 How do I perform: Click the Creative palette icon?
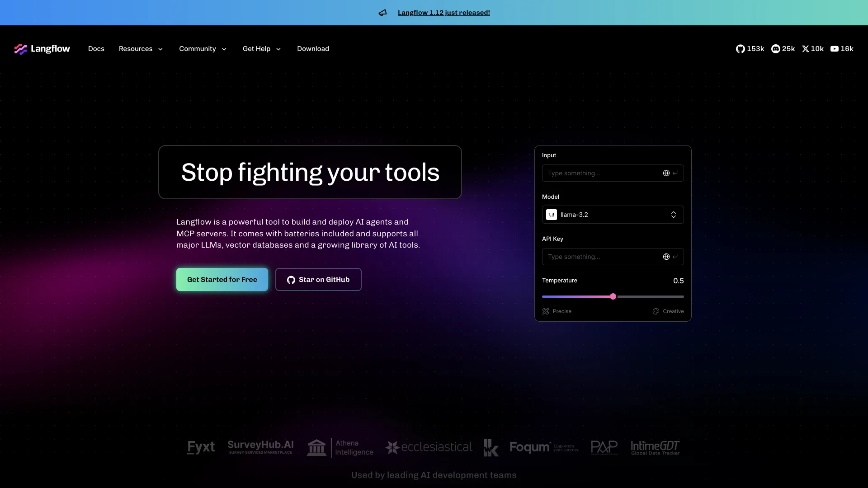[x=656, y=311]
